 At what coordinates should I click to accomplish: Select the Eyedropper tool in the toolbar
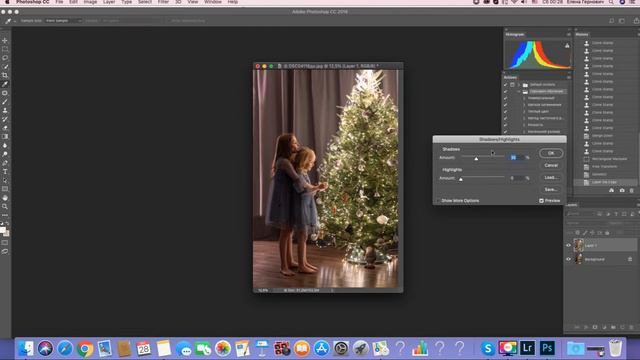5,84
